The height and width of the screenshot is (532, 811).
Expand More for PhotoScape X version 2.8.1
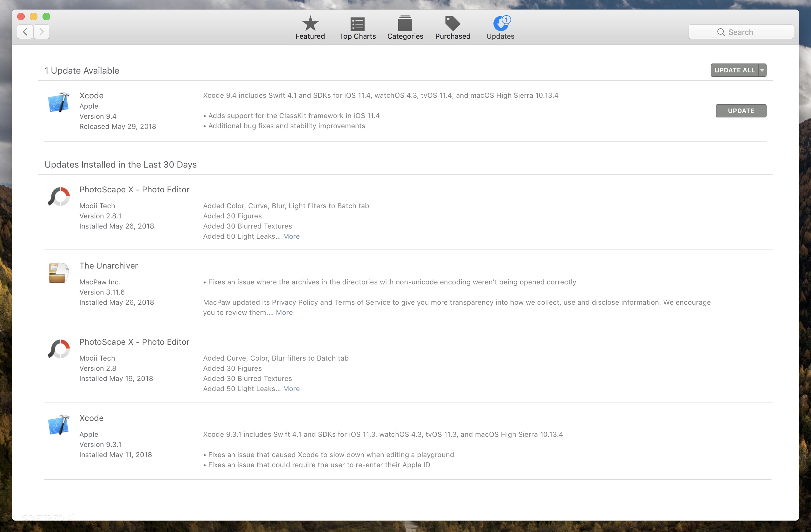(x=291, y=236)
